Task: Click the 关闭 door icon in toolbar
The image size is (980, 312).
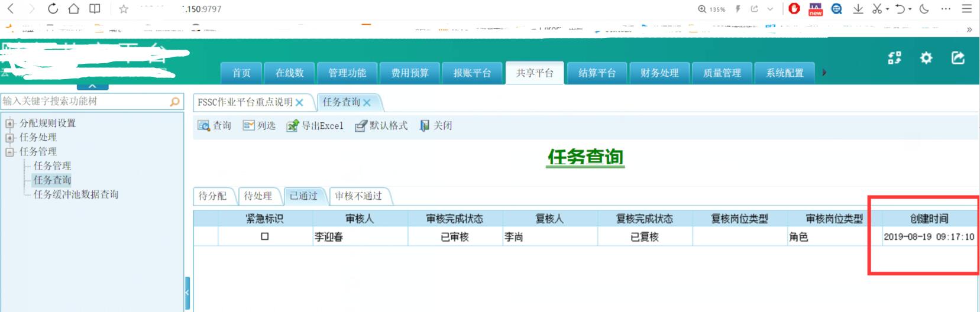Action: (x=425, y=126)
